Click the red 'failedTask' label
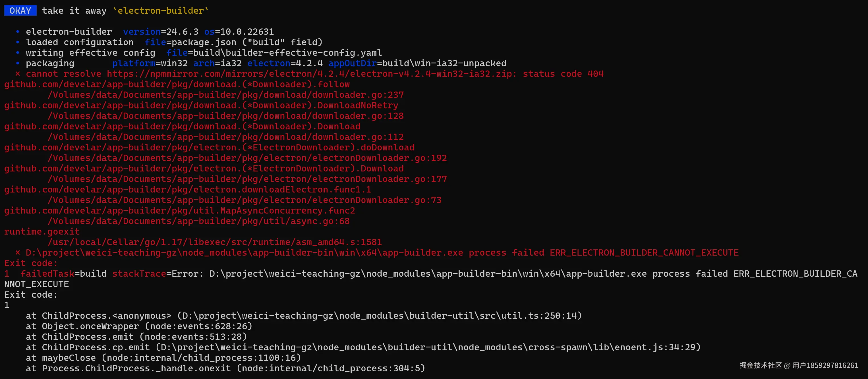This screenshot has height=379, width=868. pyautogui.click(x=47, y=274)
